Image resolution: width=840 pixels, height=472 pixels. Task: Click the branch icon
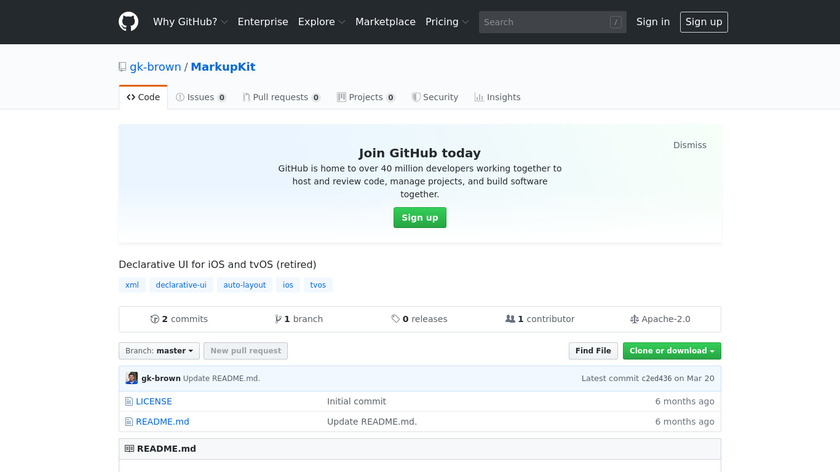pos(278,319)
